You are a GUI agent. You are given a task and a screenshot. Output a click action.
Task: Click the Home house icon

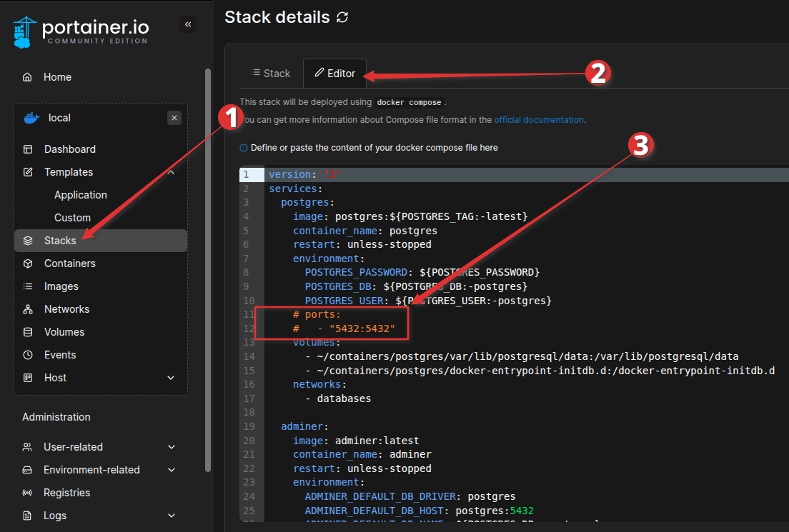click(27, 77)
